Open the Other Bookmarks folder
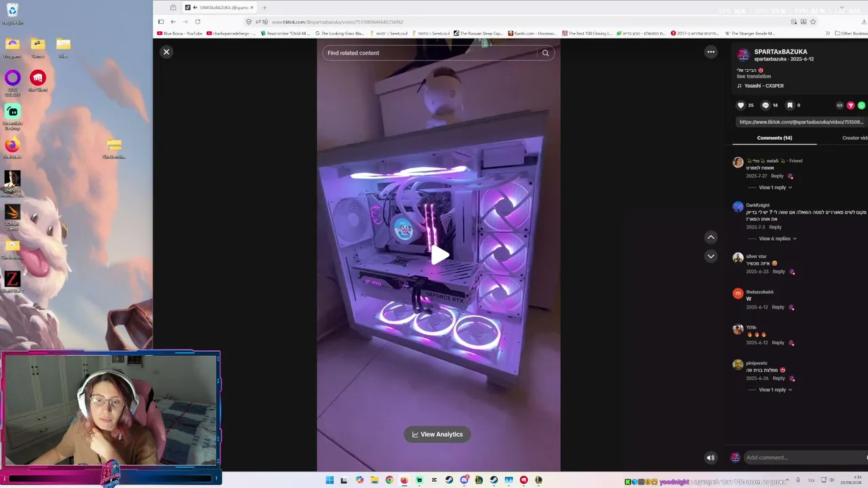Viewport: 868px width, 488px height. point(851,33)
